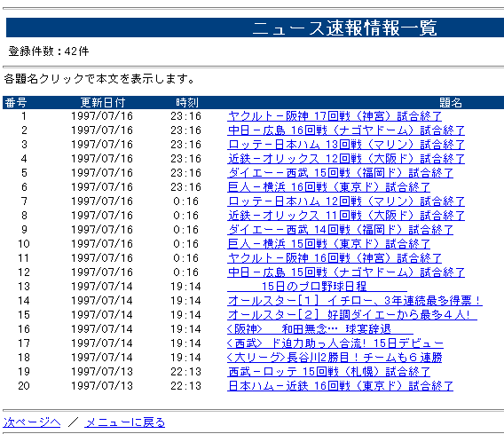Open the <大リーグ> 長谷川2勝目 article link
Viewport: 504px width, 434px height.
335,357
